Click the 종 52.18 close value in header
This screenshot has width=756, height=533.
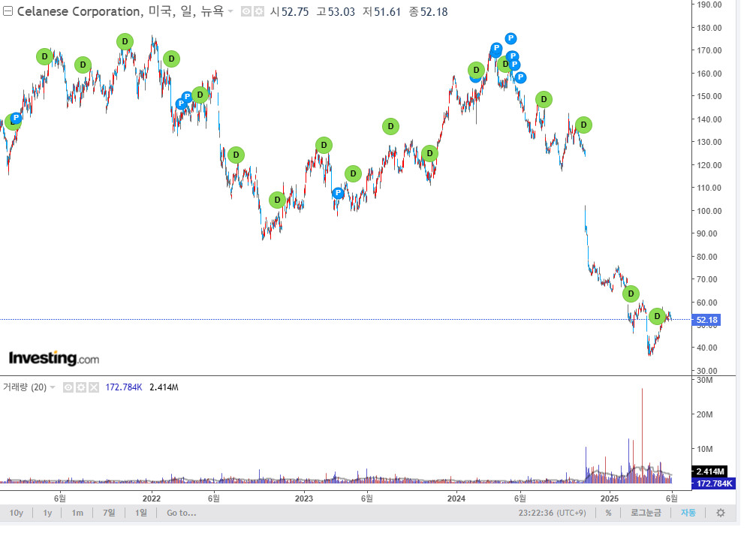point(429,11)
